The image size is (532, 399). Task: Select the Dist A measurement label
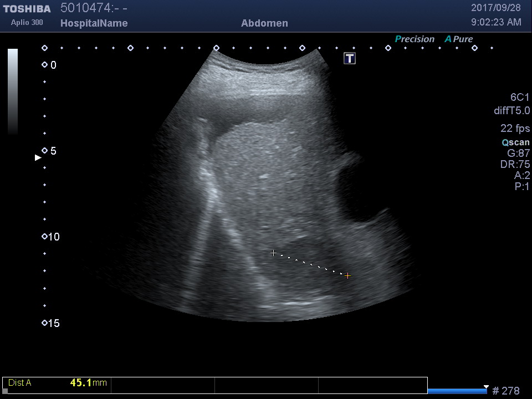(x=20, y=383)
